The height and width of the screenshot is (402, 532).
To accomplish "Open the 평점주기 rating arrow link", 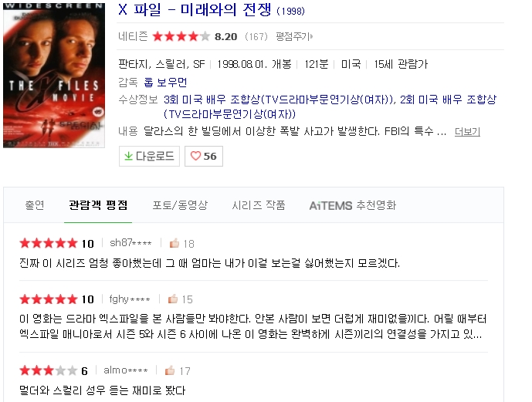I will pos(294,36).
